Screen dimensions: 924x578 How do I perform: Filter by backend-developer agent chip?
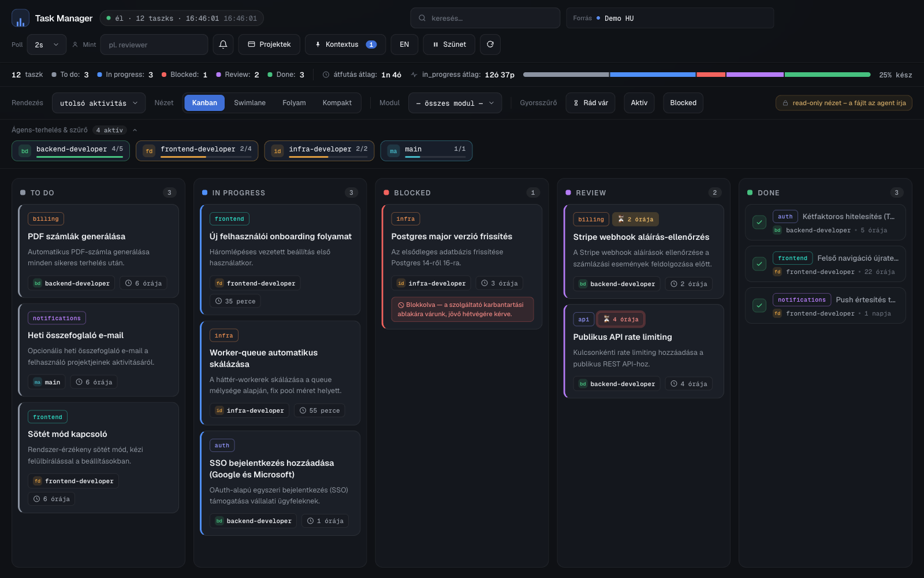point(70,150)
